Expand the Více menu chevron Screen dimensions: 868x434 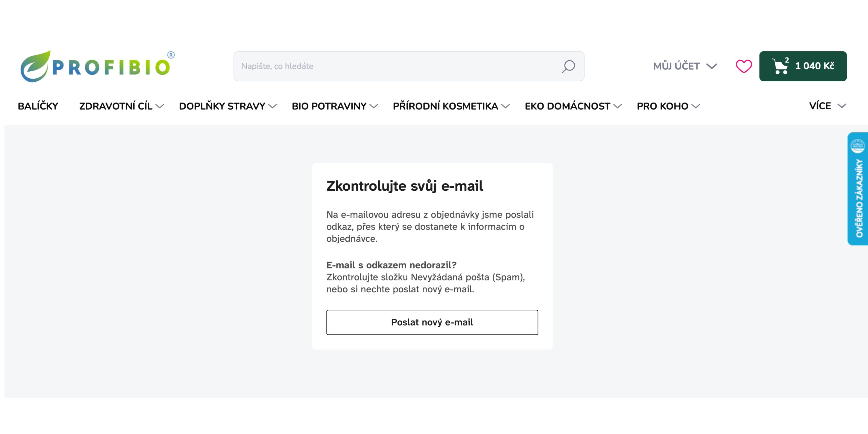pos(842,106)
